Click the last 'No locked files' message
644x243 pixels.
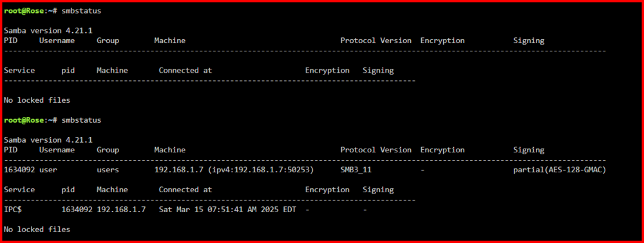[x=37, y=229]
